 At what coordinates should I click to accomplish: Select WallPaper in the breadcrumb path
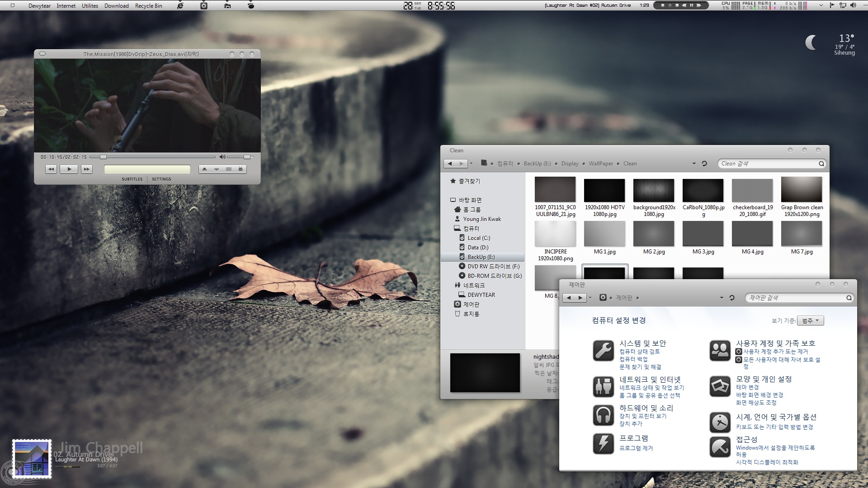(x=601, y=164)
